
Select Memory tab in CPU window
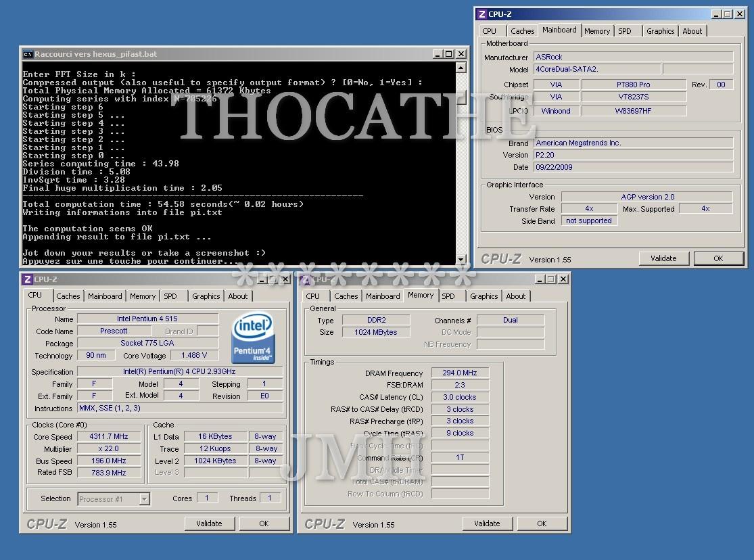pos(142,296)
